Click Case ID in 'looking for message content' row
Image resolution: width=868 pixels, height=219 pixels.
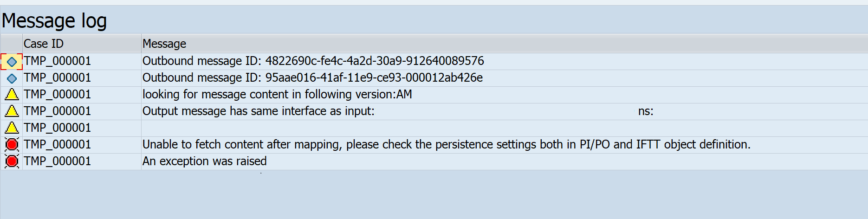pos(57,94)
